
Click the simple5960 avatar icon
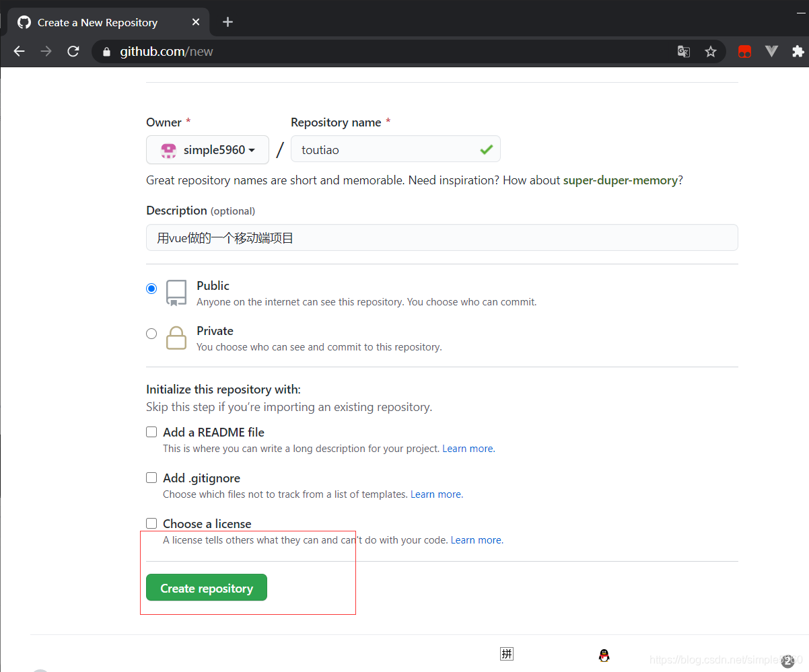point(168,150)
